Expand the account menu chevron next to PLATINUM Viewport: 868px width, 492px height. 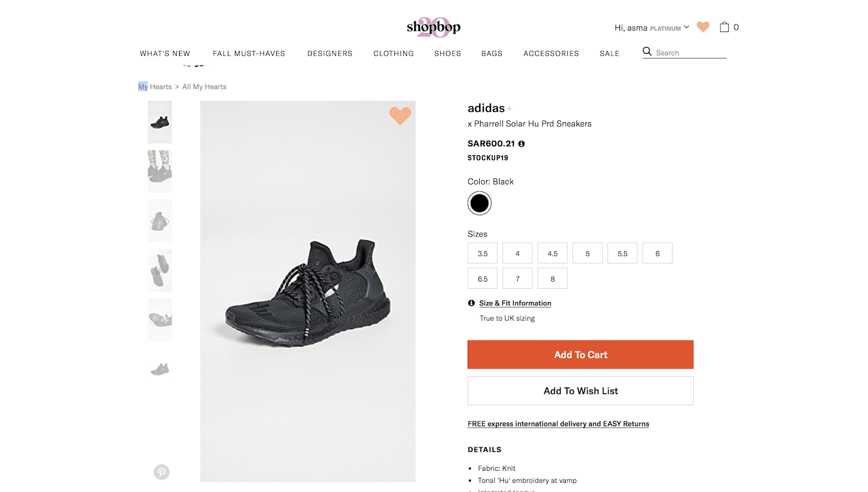coord(686,27)
